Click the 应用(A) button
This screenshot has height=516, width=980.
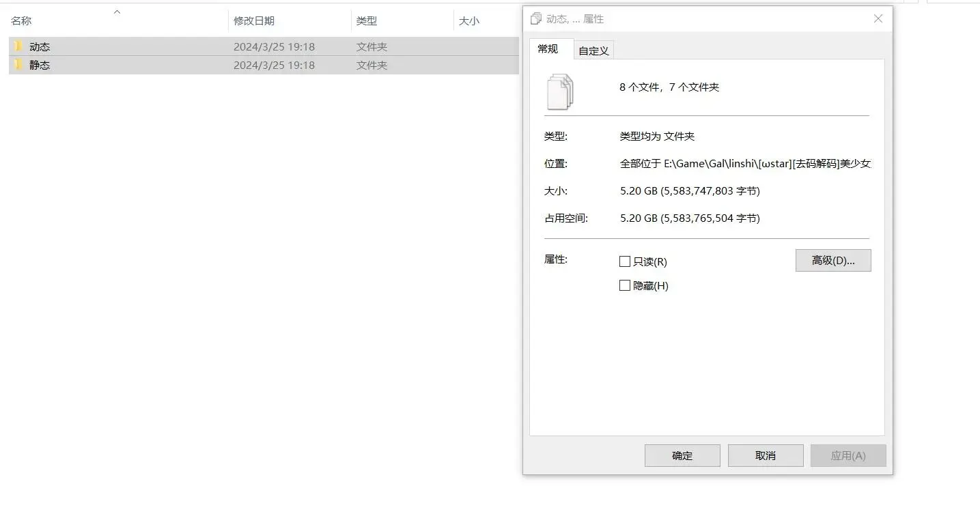coord(848,456)
